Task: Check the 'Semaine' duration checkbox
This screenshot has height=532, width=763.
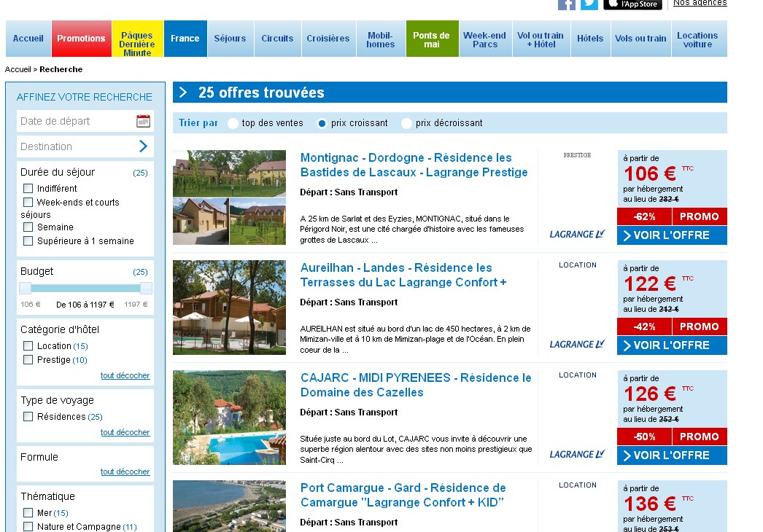Action: [28, 227]
